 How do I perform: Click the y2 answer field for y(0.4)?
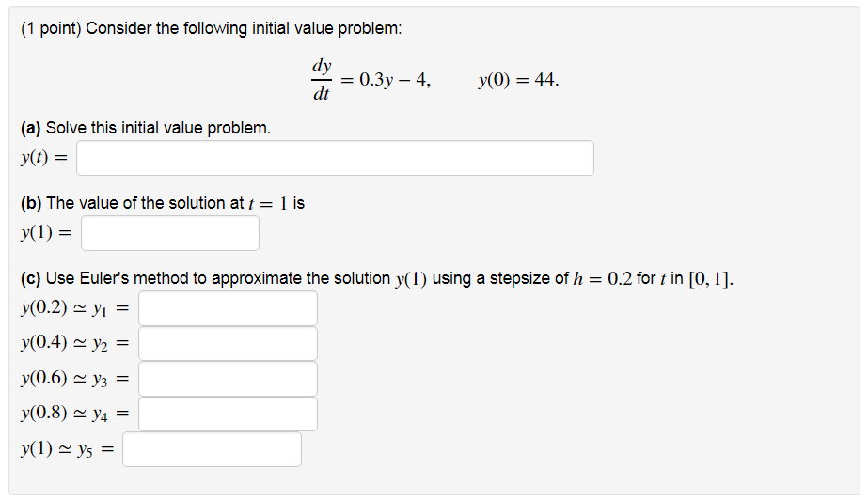(x=229, y=343)
